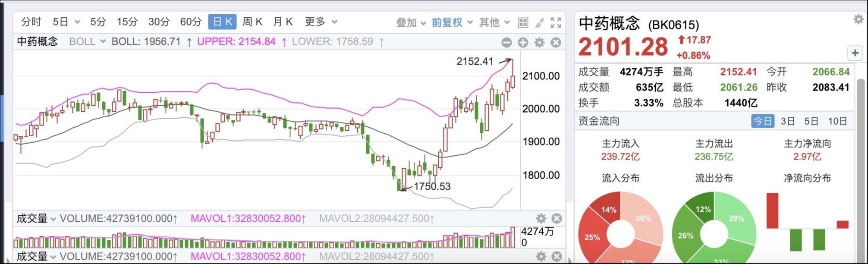868x264 pixels.
Task: Select the chart layout grid icon
Action: coord(523,22)
